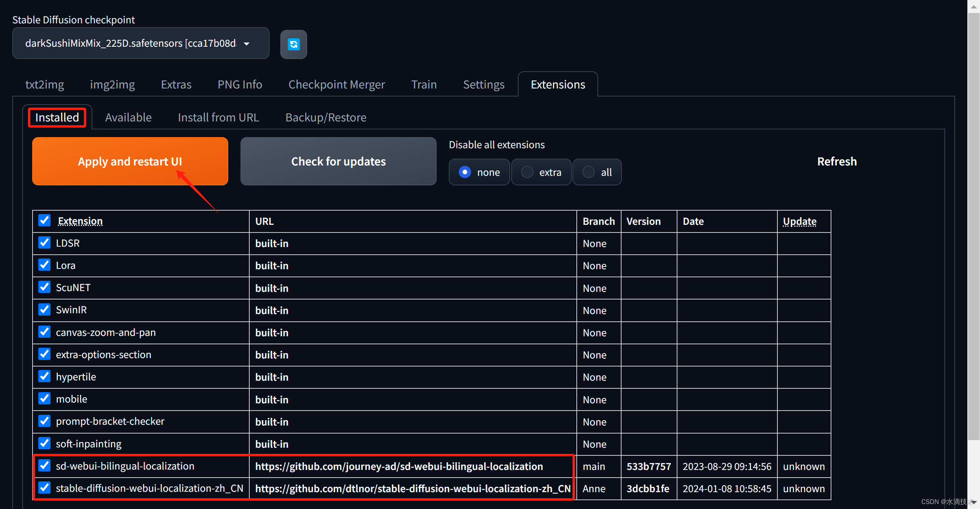
Task: Click date 2023-08-29 09:14:56 cell
Action: tap(727, 466)
